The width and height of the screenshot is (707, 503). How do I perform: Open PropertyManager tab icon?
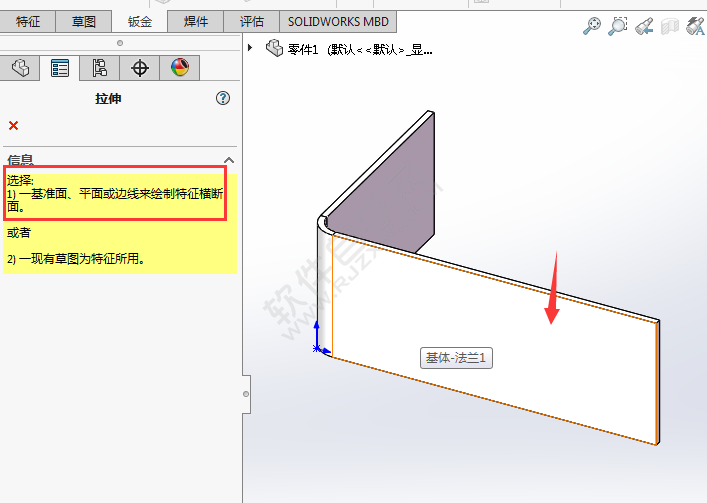[x=60, y=68]
